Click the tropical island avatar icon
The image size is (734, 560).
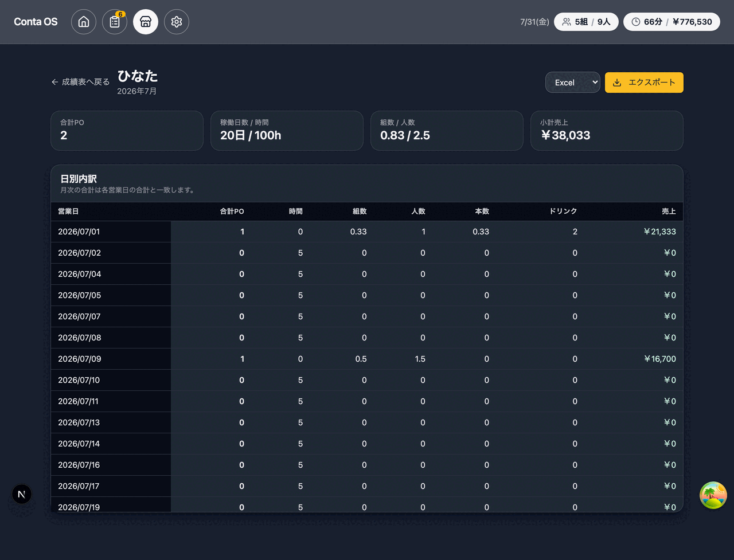pyautogui.click(x=713, y=495)
